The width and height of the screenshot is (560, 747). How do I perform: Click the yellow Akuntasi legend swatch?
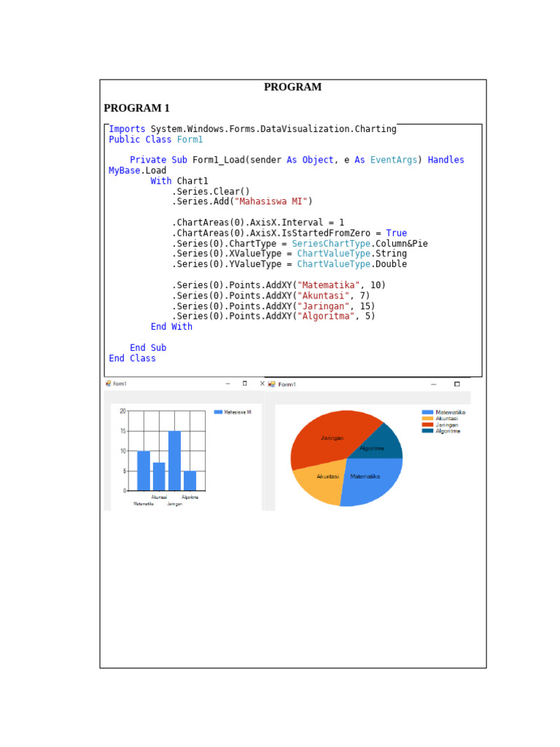tap(427, 418)
